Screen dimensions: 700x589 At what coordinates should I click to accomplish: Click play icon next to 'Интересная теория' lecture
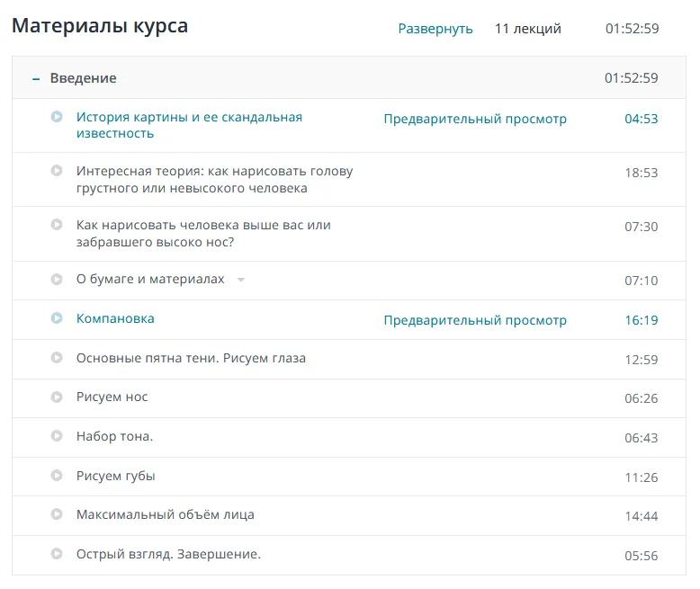coord(57,171)
